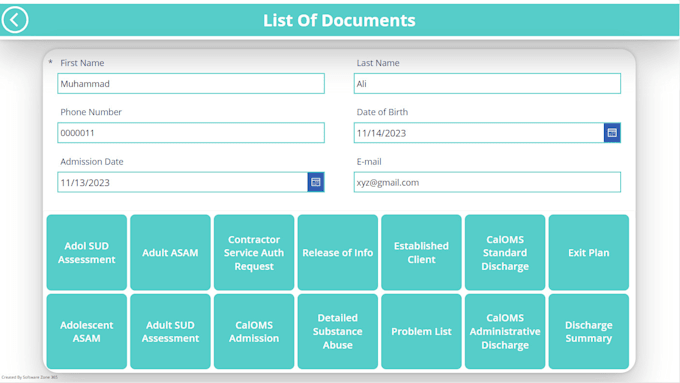Open the CalOMS Admission document

click(254, 331)
